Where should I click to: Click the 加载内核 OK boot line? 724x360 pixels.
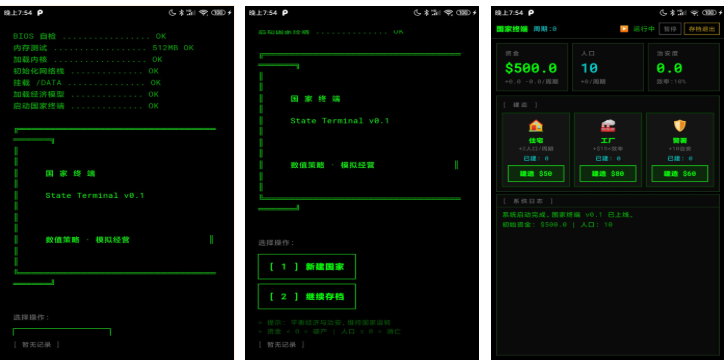[x=88, y=60]
